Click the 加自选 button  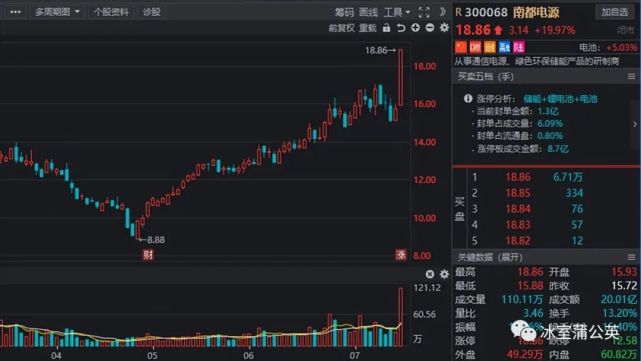click(x=614, y=12)
